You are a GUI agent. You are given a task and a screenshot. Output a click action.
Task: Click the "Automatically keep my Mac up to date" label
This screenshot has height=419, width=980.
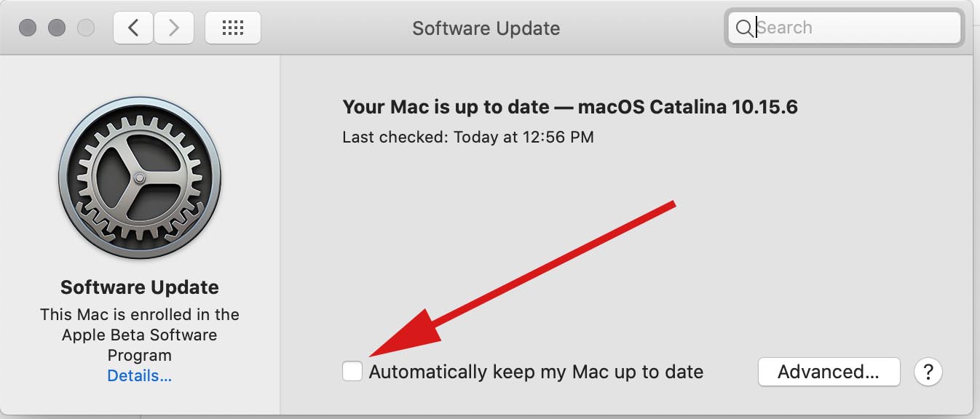pyautogui.click(x=536, y=372)
